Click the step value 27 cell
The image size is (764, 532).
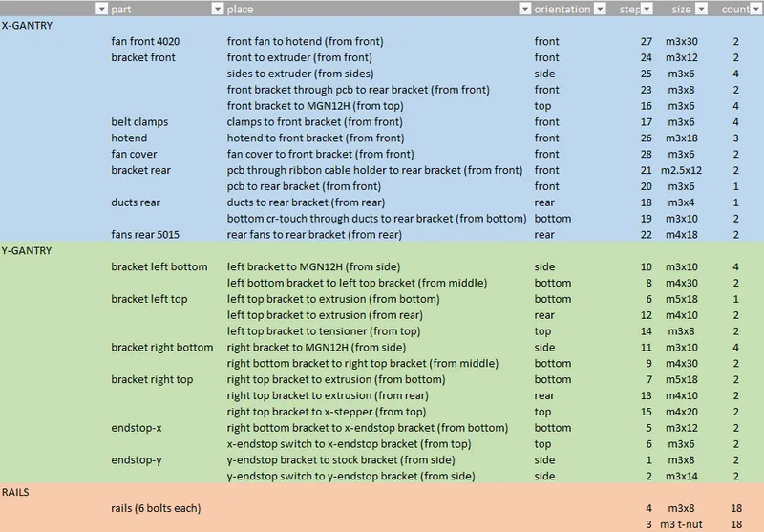(x=647, y=41)
